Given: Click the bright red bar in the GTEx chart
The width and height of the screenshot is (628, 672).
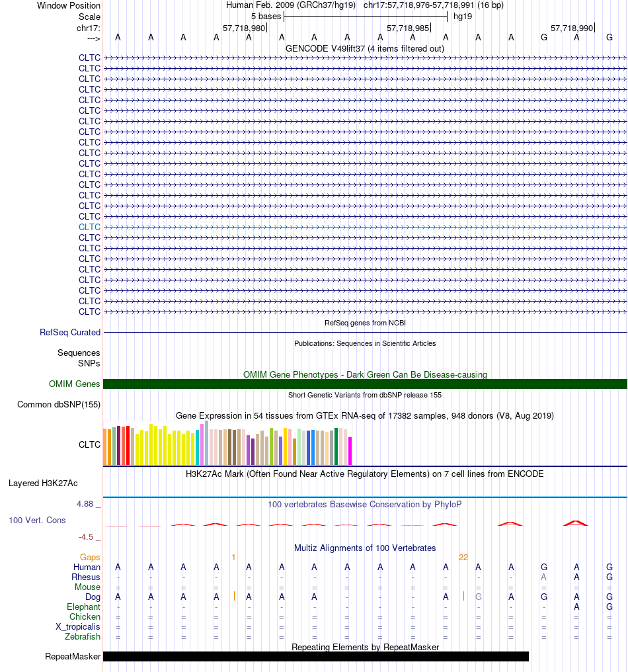Looking at the screenshot, I should tap(128, 446).
